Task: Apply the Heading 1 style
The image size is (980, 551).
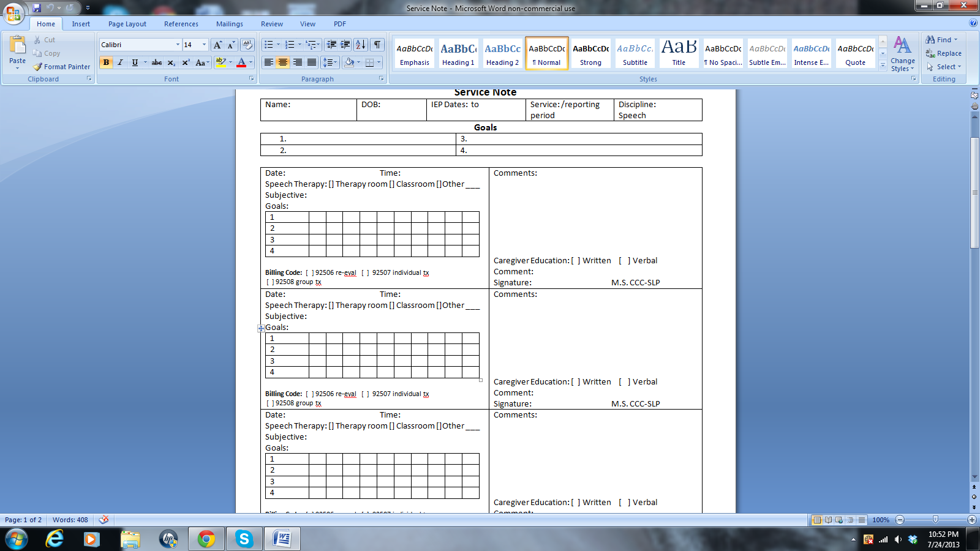Action: 458,53
